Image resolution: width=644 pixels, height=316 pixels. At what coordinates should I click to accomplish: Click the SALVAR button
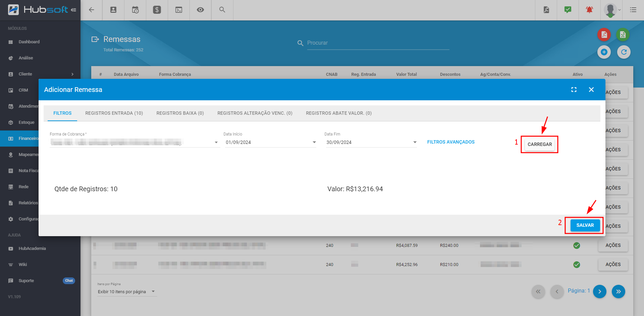click(x=585, y=225)
